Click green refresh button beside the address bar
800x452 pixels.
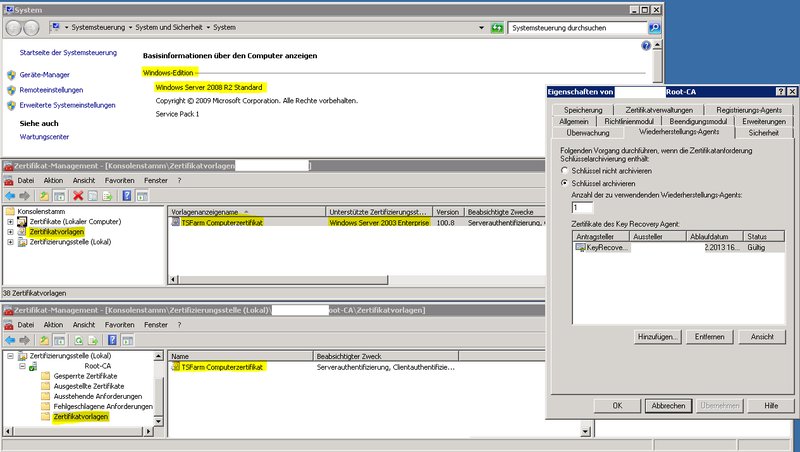[497, 28]
